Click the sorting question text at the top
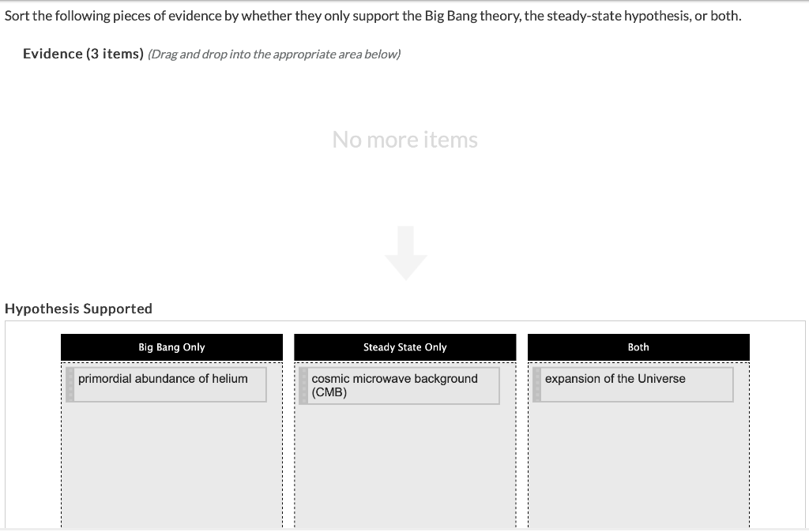809x532 pixels. pos(371,14)
